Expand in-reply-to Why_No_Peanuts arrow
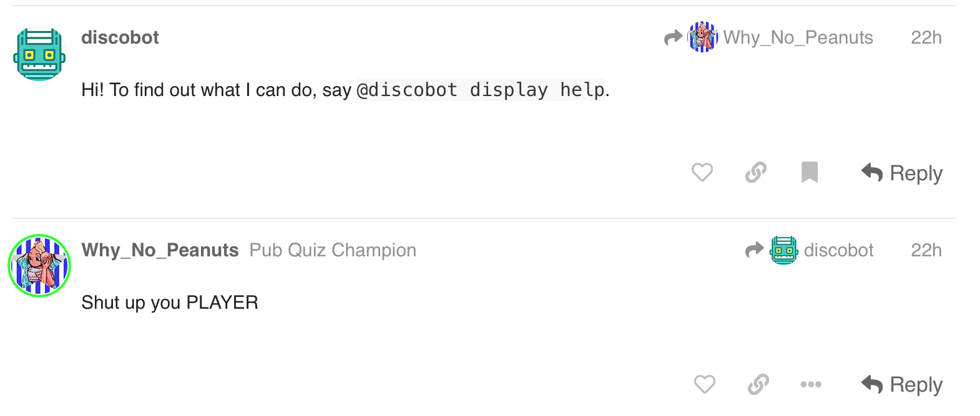 coord(674,38)
